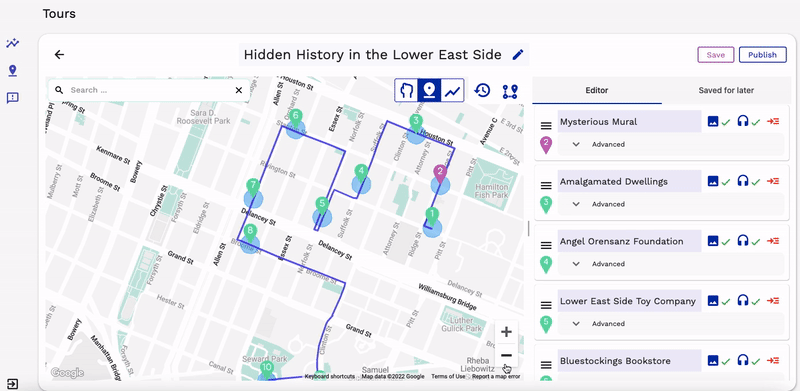Select map marker 1
Image resolution: width=800 pixels, height=391 pixels.
pos(432,217)
